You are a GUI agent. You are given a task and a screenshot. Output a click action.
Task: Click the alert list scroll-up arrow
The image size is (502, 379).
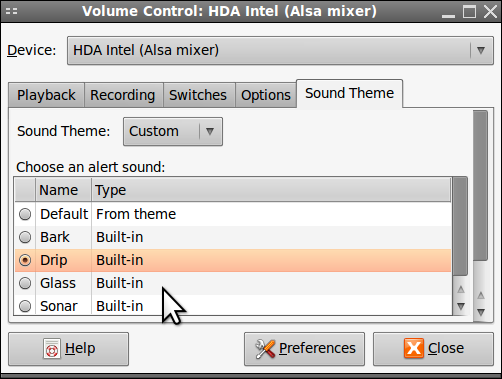(461, 289)
